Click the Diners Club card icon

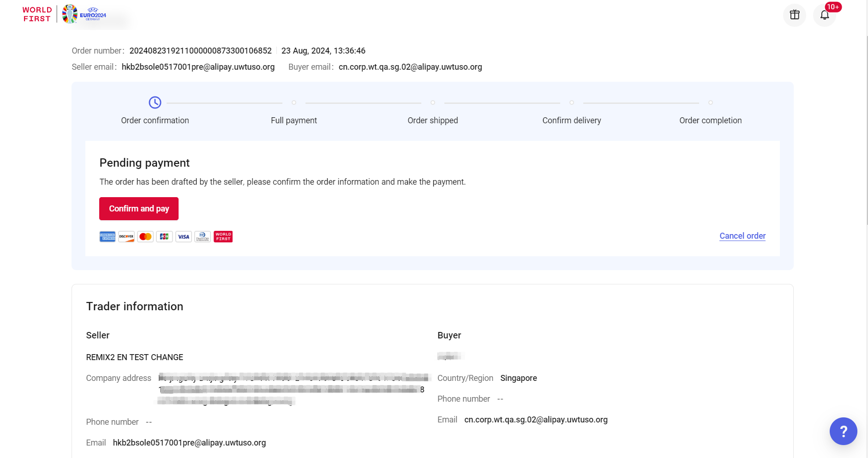(x=203, y=237)
